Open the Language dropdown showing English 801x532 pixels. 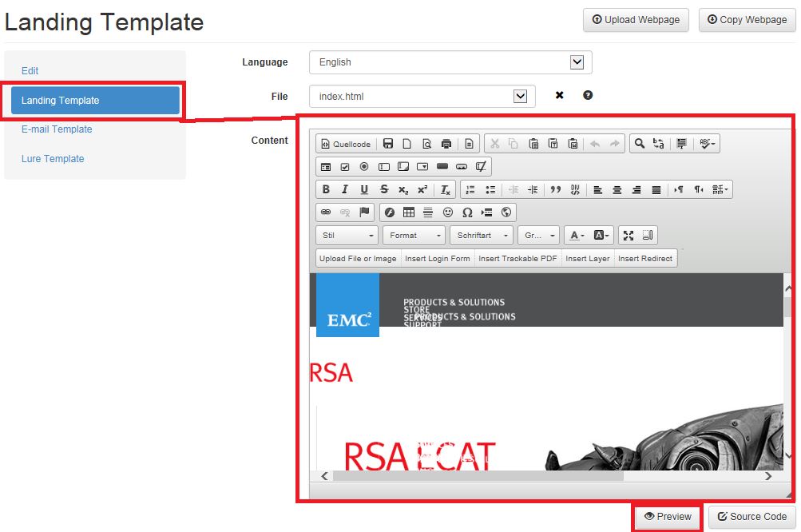[450, 62]
